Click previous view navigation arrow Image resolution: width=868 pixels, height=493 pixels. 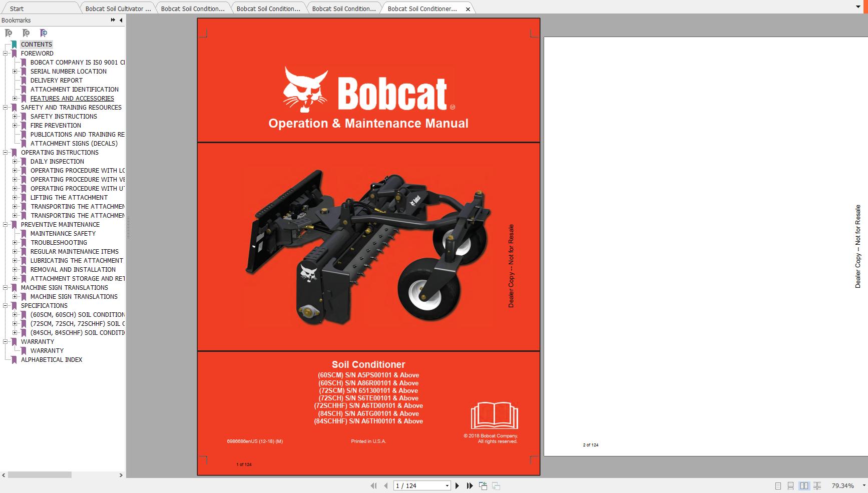click(483, 485)
